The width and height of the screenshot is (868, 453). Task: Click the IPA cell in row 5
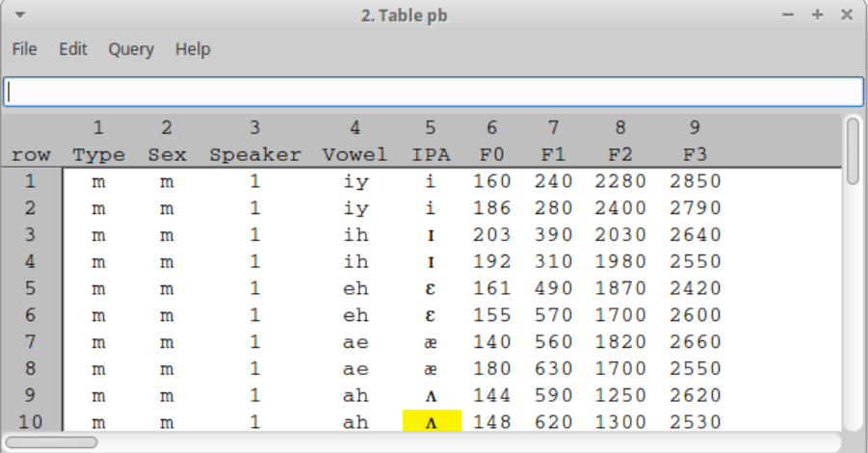[x=431, y=288]
